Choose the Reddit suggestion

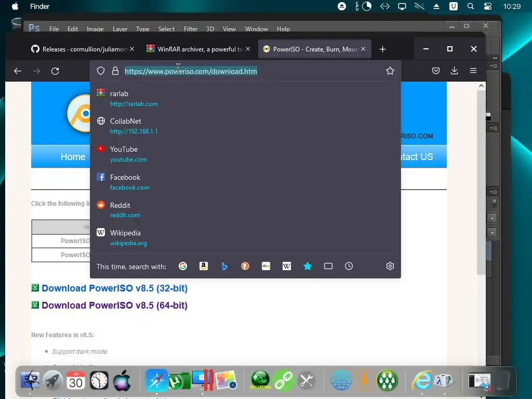(x=245, y=210)
